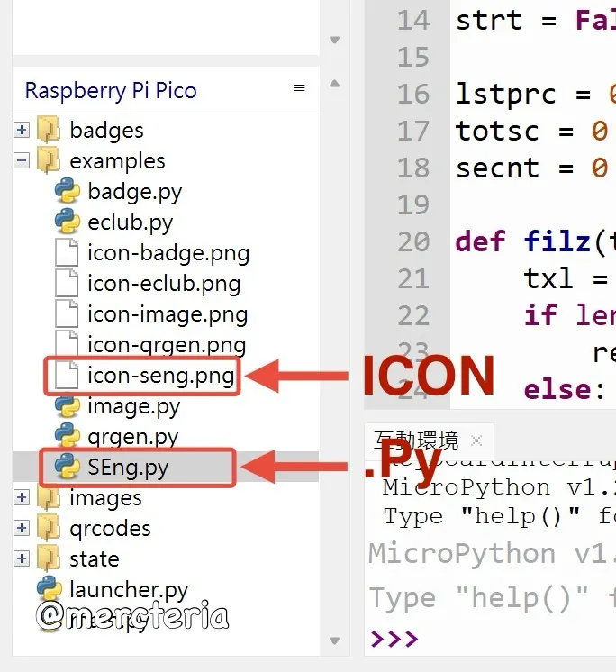
Task: Open the Raspberry Pi Pico panel menu icon
Action: click(x=299, y=88)
